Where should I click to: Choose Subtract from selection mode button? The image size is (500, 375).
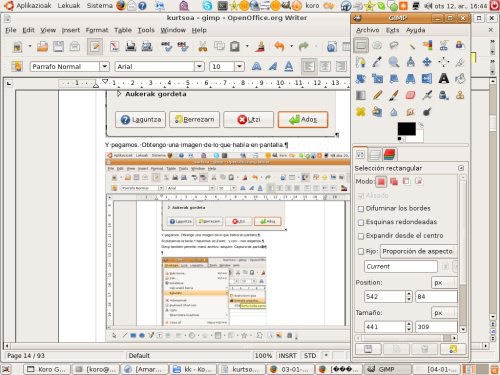pyautogui.click(x=406, y=181)
